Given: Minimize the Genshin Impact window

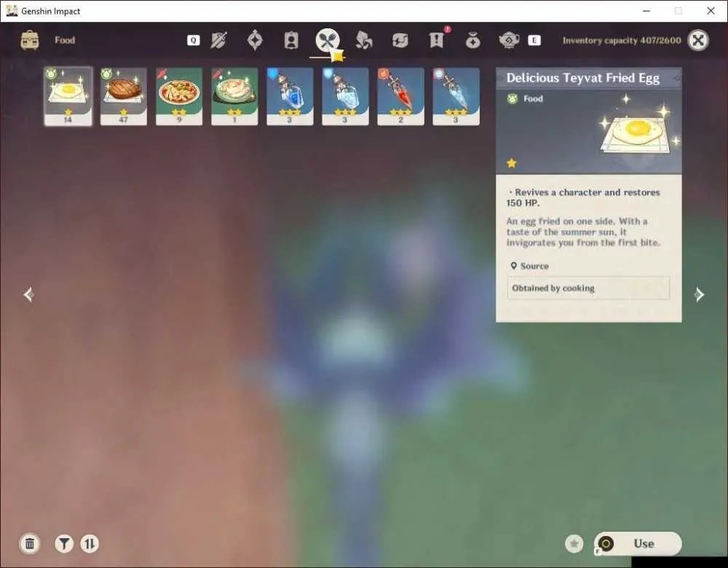Looking at the screenshot, I should 646,11.
